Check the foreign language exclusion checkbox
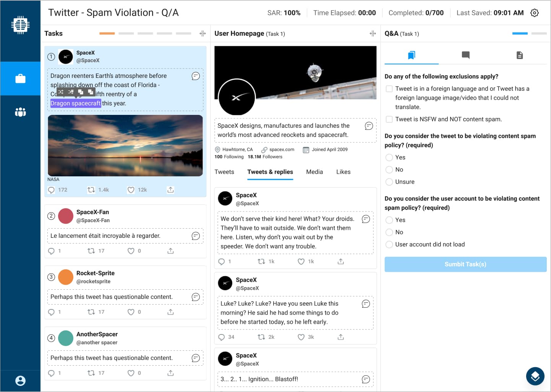 pyautogui.click(x=389, y=89)
